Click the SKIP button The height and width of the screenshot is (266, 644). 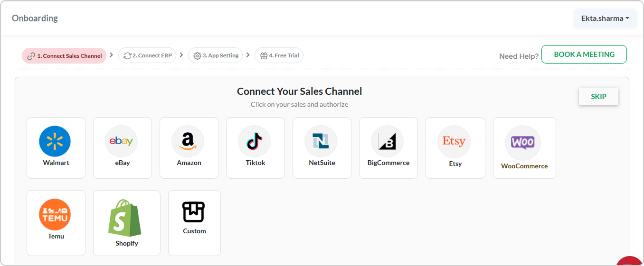click(598, 96)
